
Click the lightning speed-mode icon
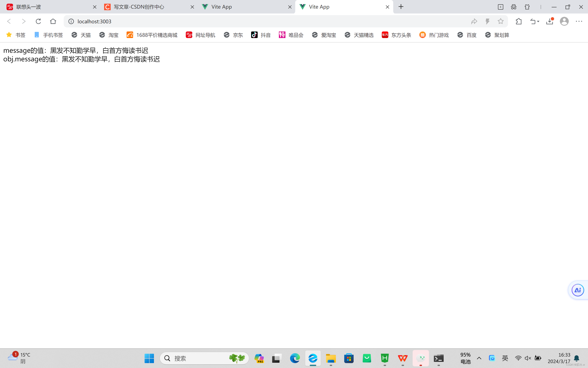pos(487,21)
